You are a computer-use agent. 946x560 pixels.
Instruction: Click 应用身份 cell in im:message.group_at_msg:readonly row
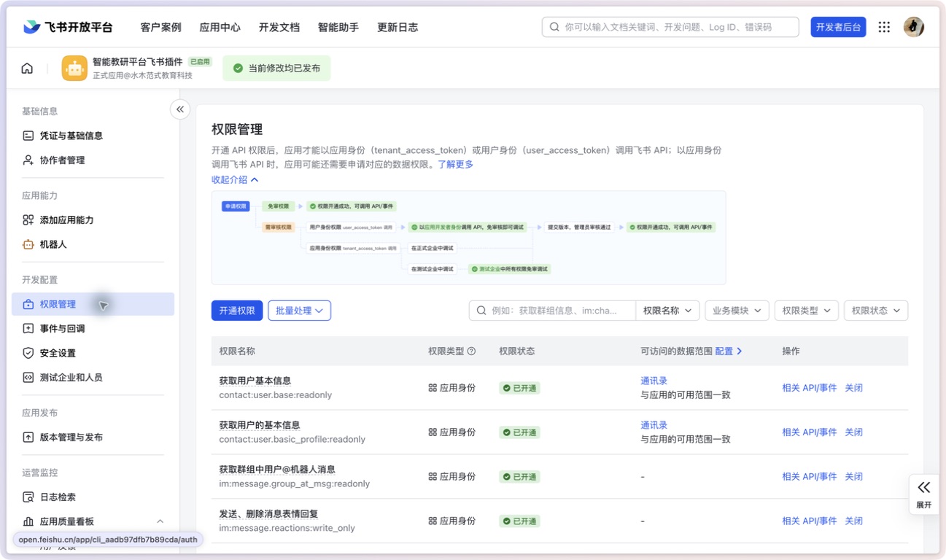coord(451,477)
